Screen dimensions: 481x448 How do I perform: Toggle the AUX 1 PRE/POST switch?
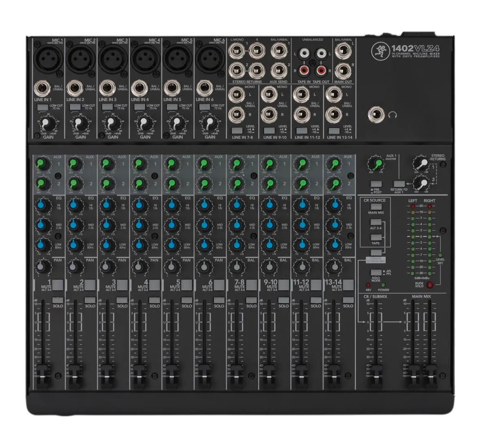click(x=376, y=184)
